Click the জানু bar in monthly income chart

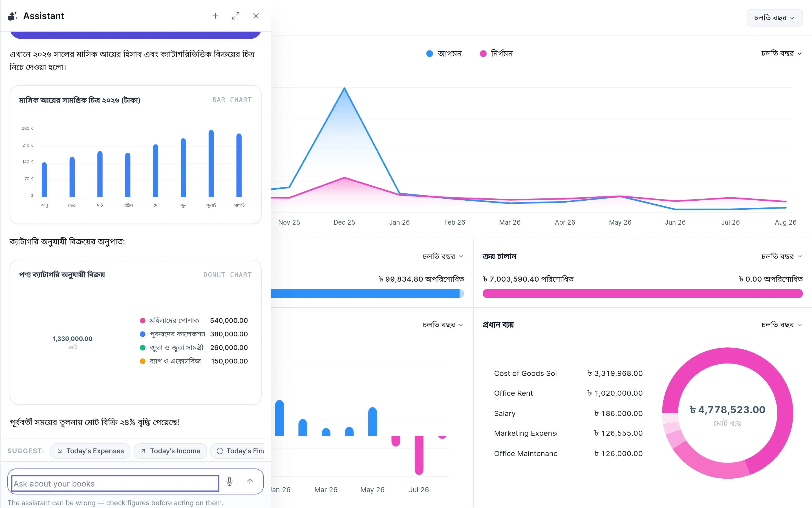click(44, 179)
